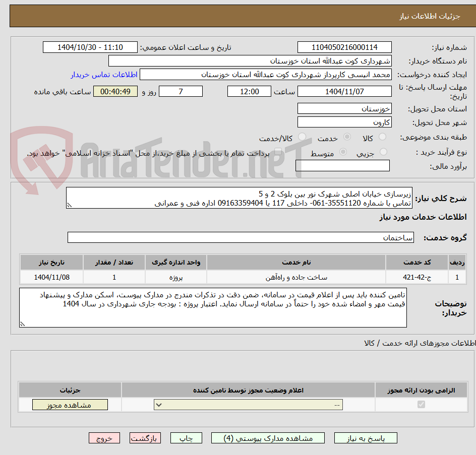Click service code cell 'ج-42-421'
Image resolution: width=476 pixels, height=455 pixels.
[x=417, y=277]
